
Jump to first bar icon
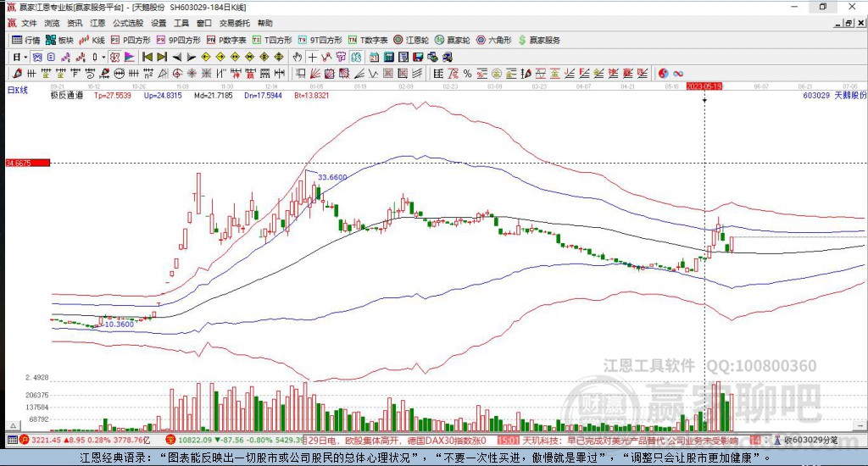pyautogui.click(x=147, y=57)
